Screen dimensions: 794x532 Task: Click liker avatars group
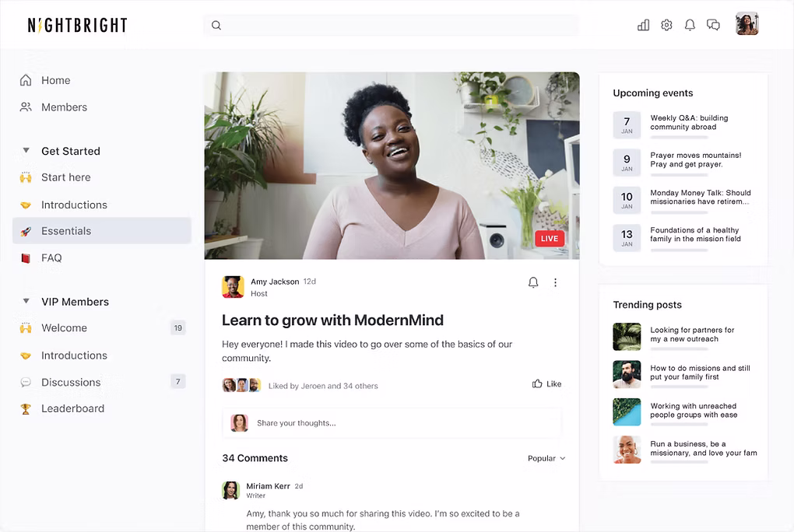(241, 385)
